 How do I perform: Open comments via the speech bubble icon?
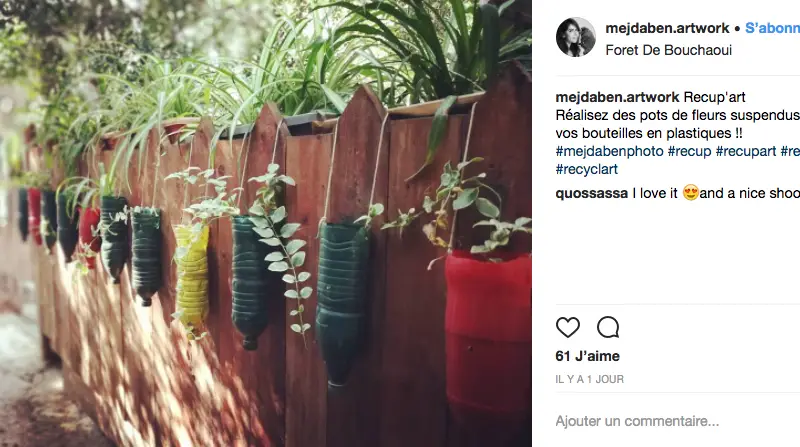point(608,328)
